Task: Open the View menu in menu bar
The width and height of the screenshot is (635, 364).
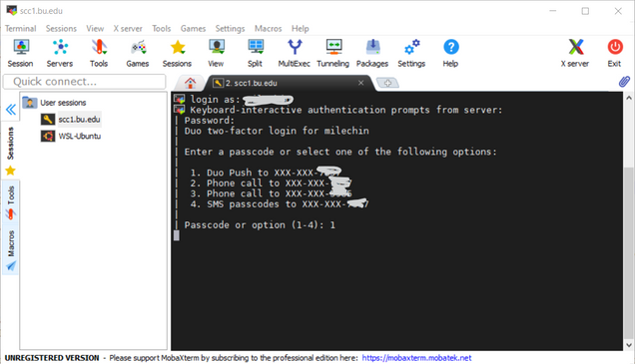Action: (x=95, y=28)
